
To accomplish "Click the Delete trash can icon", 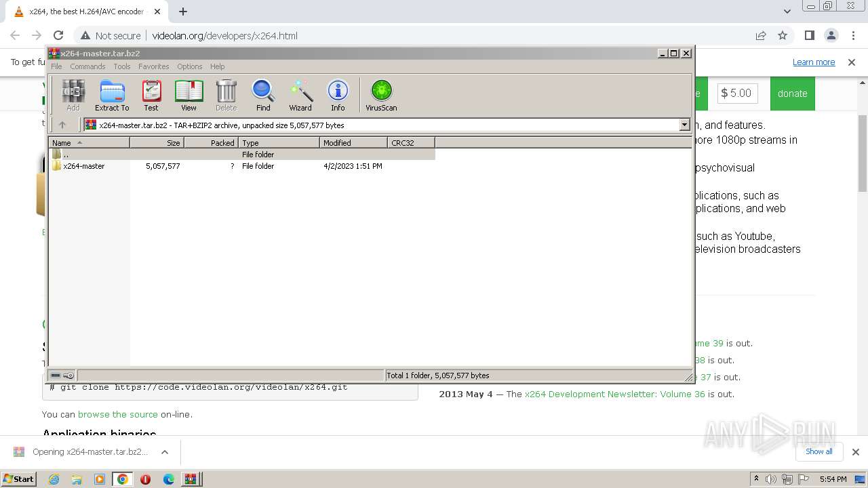I will tap(226, 95).
